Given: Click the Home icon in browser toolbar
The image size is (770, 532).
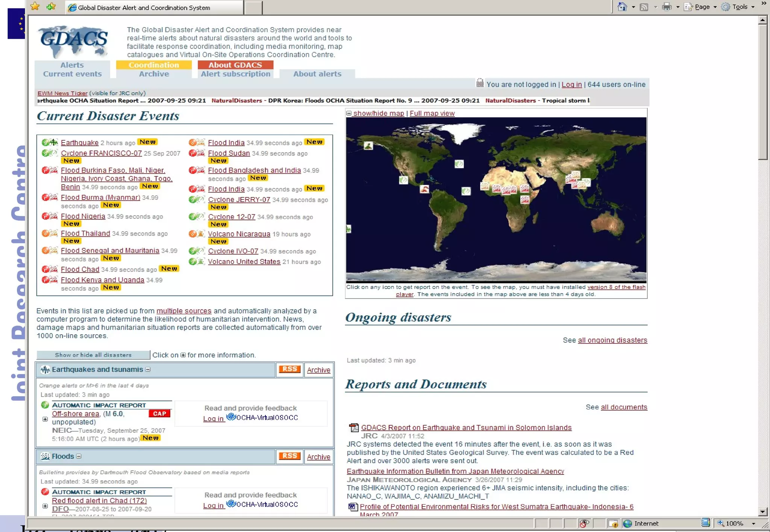Looking at the screenshot, I should pyautogui.click(x=622, y=7).
